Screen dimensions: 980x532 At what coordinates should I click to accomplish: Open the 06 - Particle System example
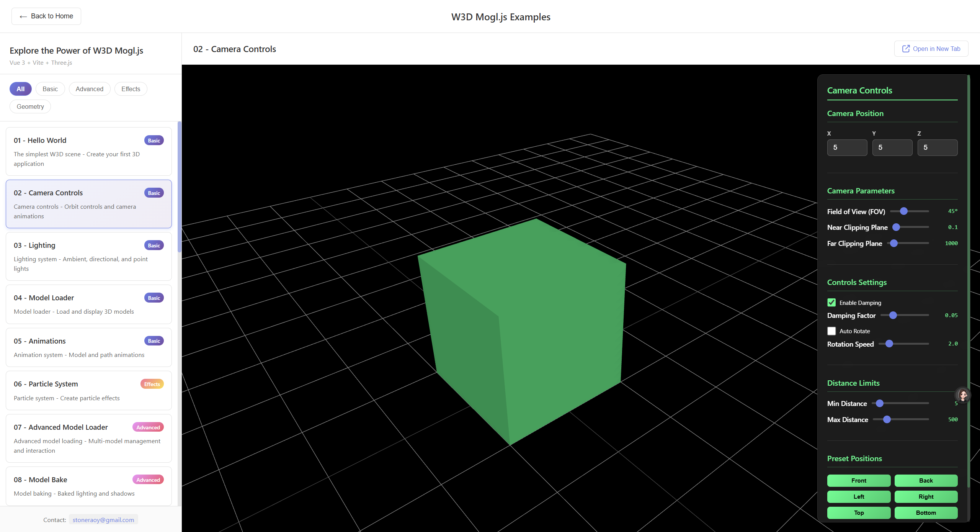click(89, 390)
